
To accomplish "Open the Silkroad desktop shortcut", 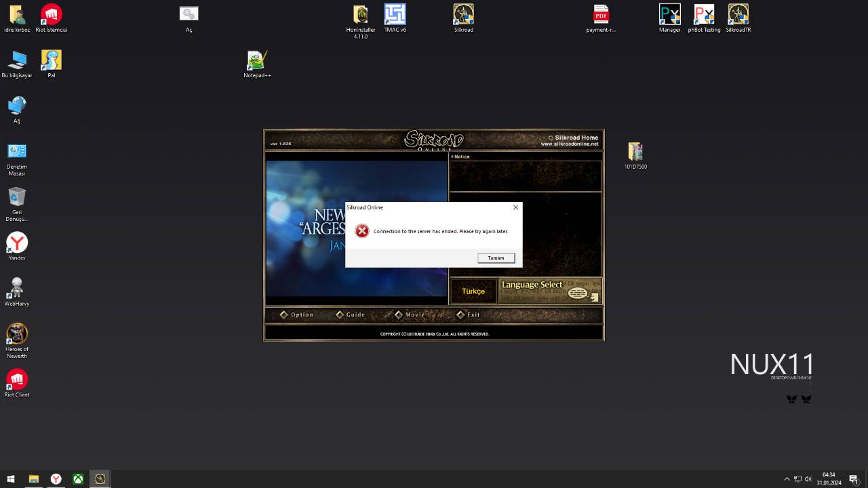I will click(x=464, y=19).
